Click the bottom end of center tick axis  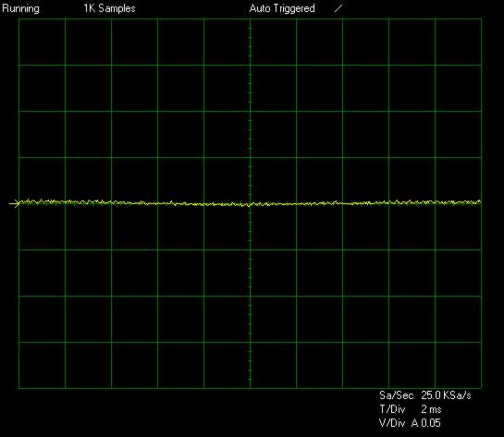(250, 387)
